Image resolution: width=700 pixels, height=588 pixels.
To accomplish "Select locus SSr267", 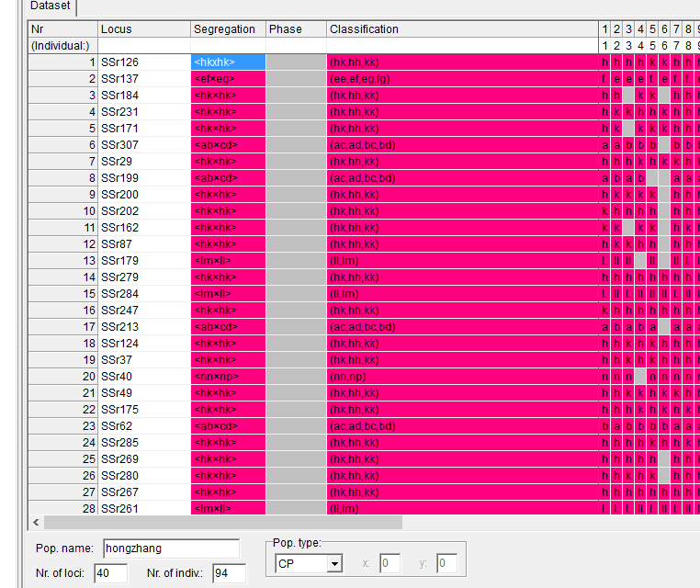I will click(x=144, y=492).
